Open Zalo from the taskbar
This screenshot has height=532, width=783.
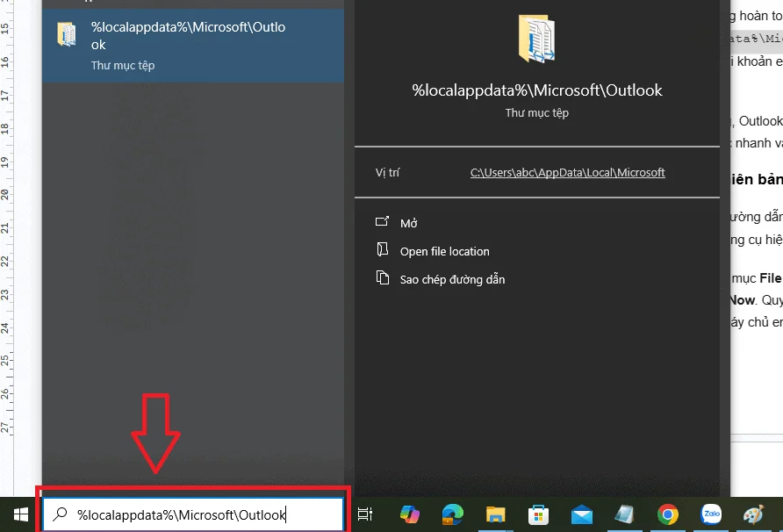[x=711, y=514]
